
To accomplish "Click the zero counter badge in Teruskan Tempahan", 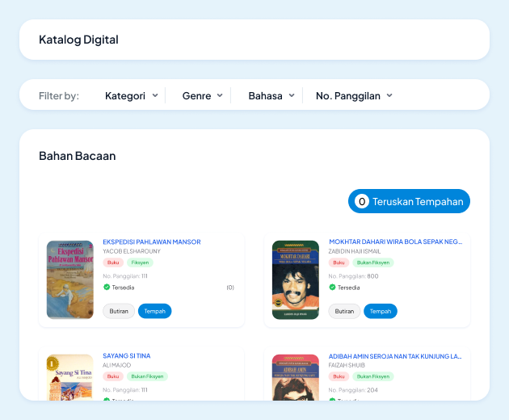I will point(362,201).
